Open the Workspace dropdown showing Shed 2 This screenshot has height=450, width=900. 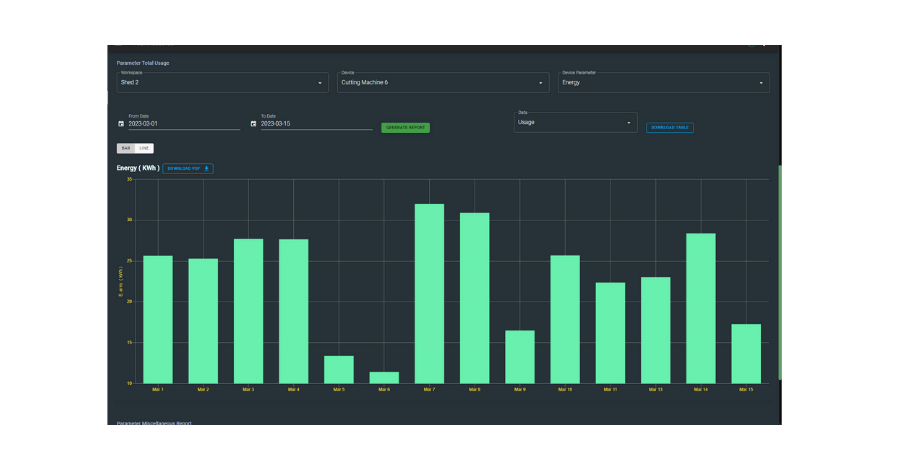coord(223,83)
